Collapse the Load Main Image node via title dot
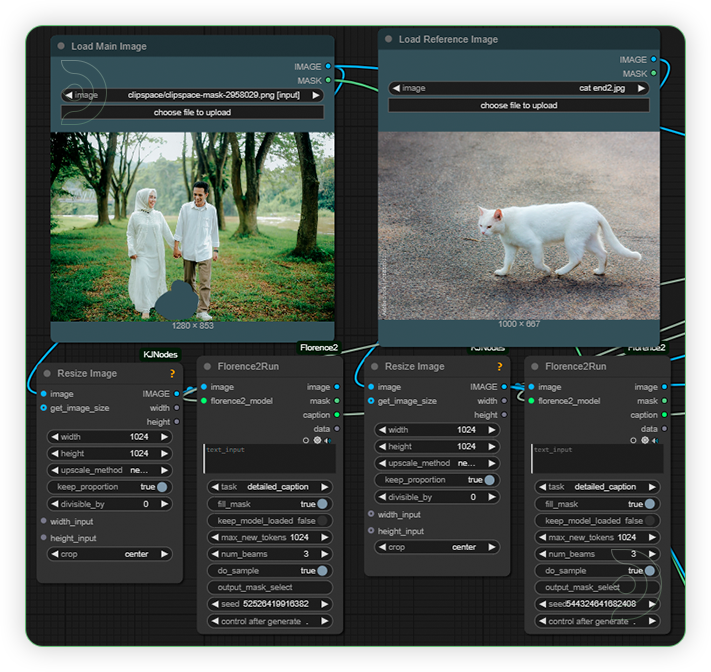Viewport: 711px width, 672px height. [x=61, y=46]
